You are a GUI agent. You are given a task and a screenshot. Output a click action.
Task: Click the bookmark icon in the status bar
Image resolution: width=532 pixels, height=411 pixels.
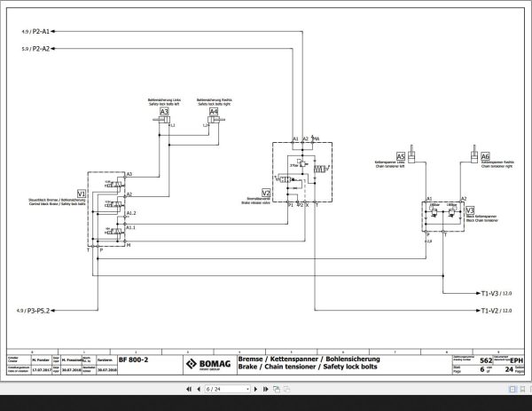pos(522,390)
